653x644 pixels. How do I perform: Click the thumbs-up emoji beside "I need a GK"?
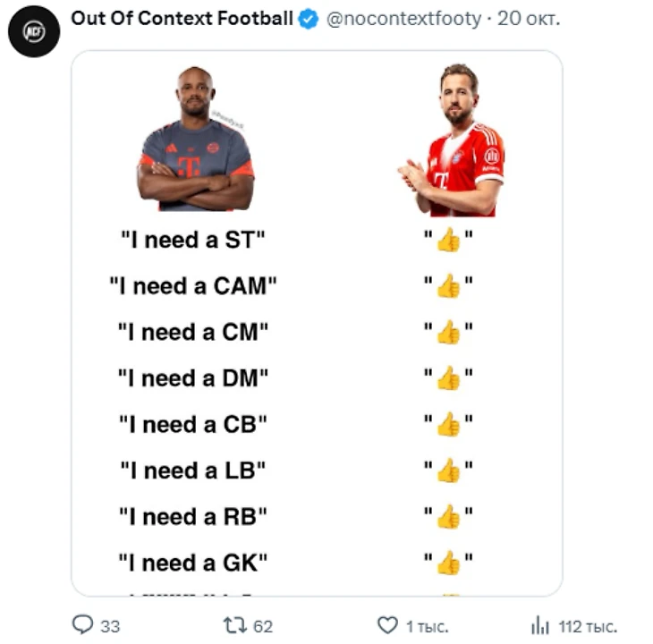pyautogui.click(x=448, y=563)
